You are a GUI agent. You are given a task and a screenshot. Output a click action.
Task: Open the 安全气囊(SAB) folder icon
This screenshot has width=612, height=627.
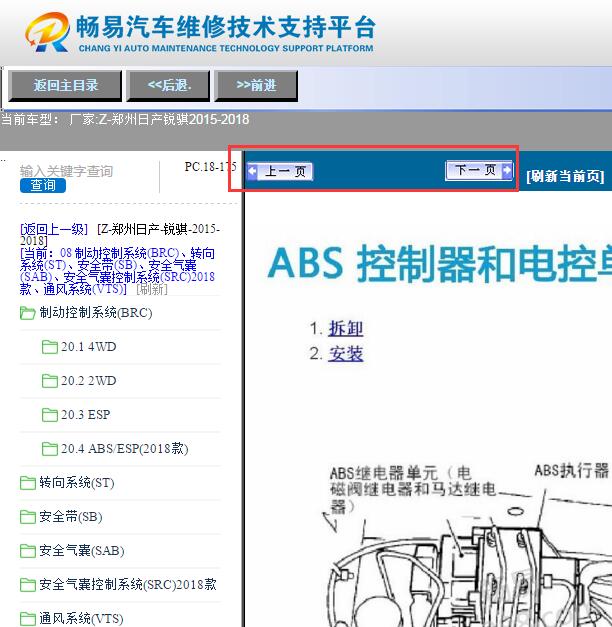click(x=28, y=551)
